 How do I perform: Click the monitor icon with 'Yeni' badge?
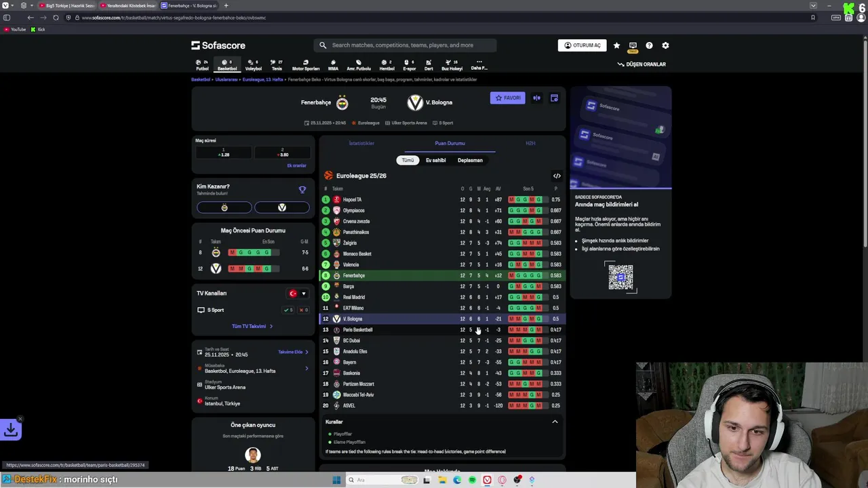(633, 47)
